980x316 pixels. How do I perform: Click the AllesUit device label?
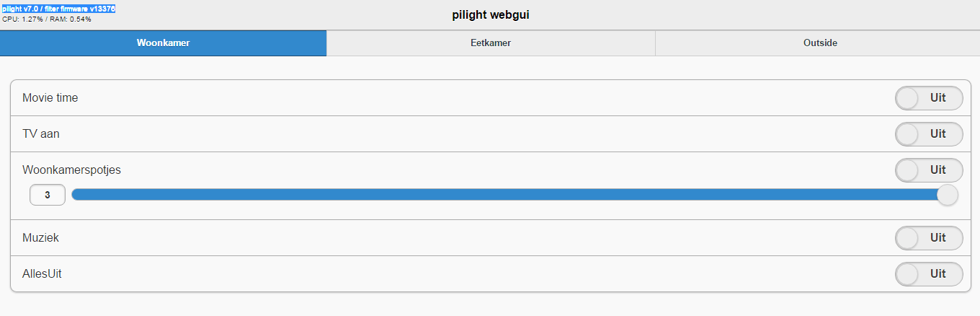coord(42,274)
